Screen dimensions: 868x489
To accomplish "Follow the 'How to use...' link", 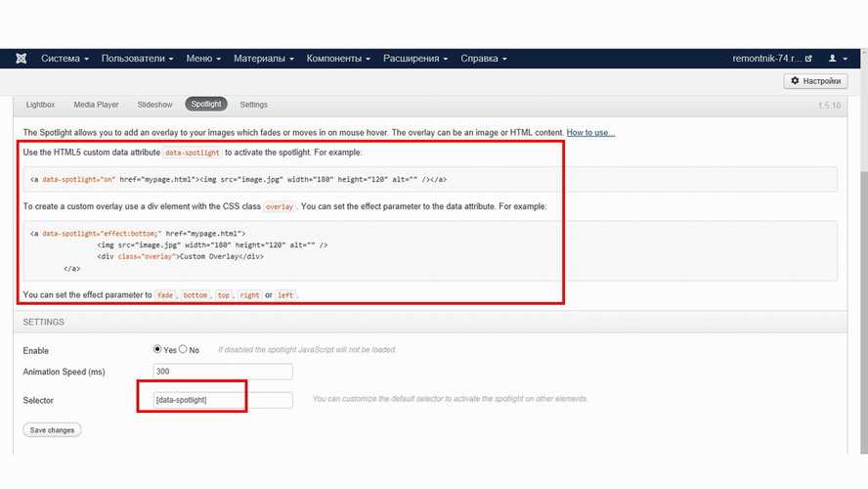I will click(x=590, y=133).
